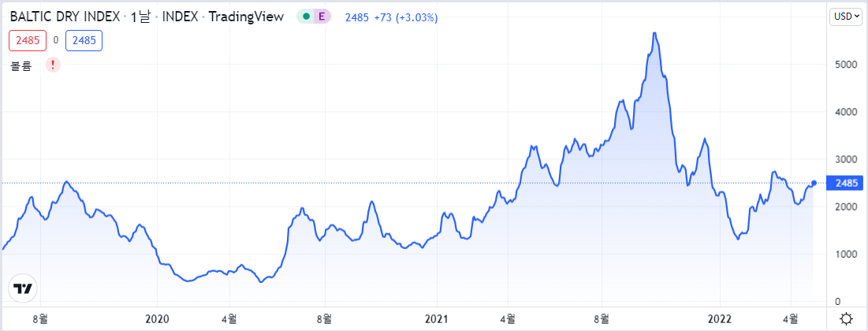Screen dimensions: 868x331
Task: Click the 1날 interval label
Action: [x=140, y=17]
